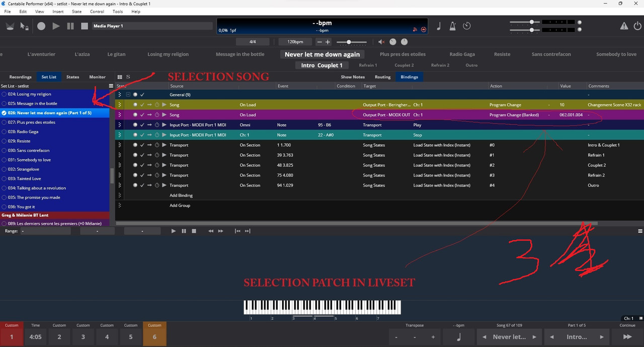The height and width of the screenshot is (347, 644).
Task: Switch to the Routing tab
Action: [x=383, y=77]
